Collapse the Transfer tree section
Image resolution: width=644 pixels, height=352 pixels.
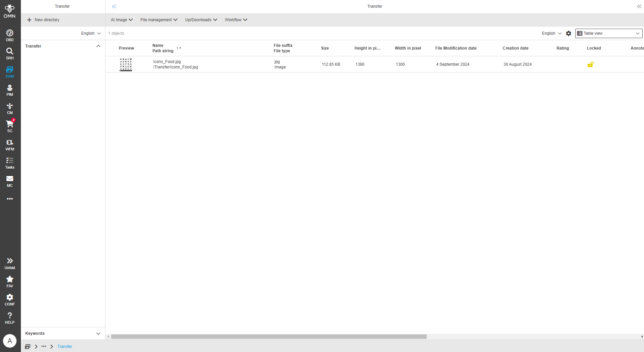click(98, 46)
